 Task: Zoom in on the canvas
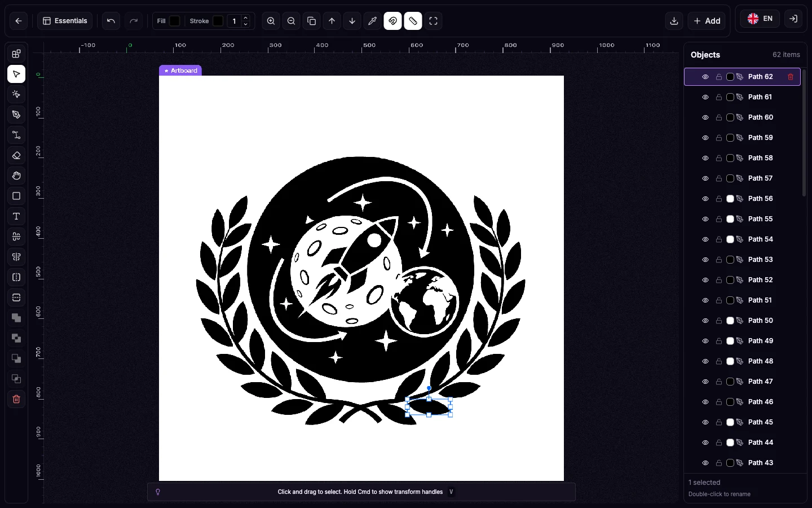[271, 21]
